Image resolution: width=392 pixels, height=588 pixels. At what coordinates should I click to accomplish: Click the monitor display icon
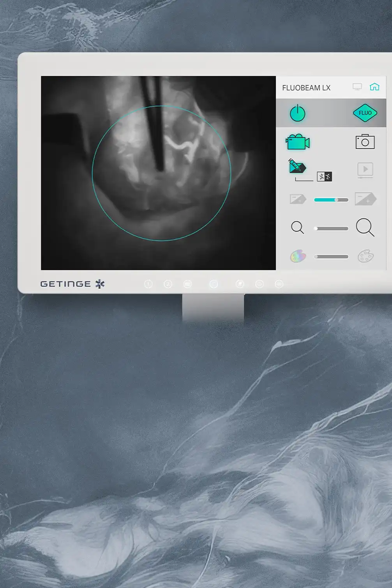click(357, 87)
